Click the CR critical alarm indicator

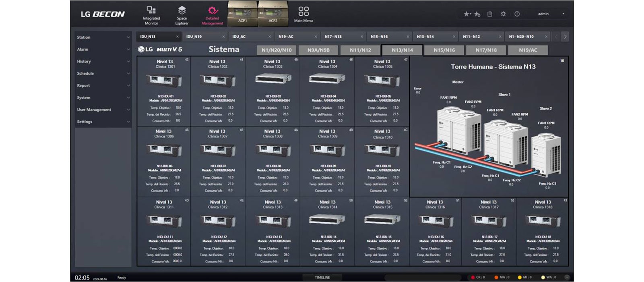(478, 277)
